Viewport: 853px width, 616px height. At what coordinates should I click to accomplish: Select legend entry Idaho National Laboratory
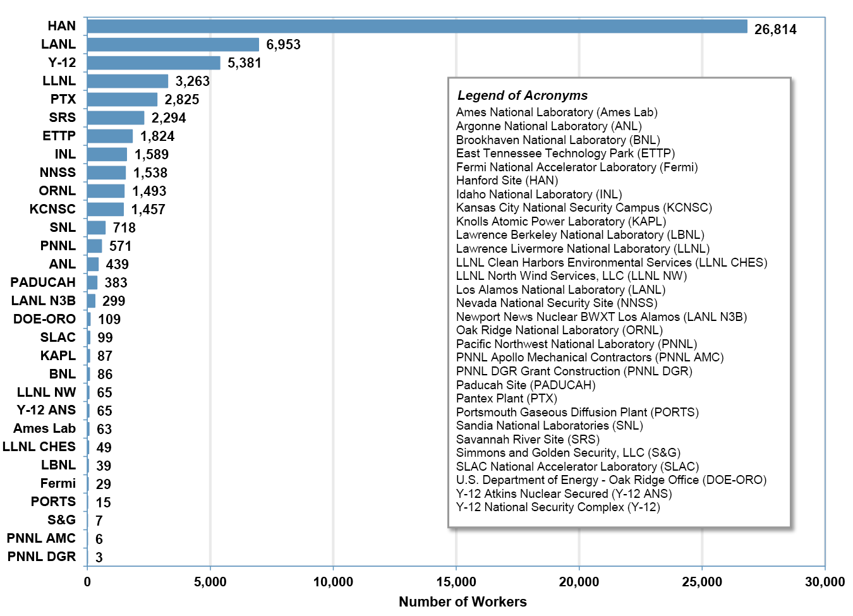539,195
